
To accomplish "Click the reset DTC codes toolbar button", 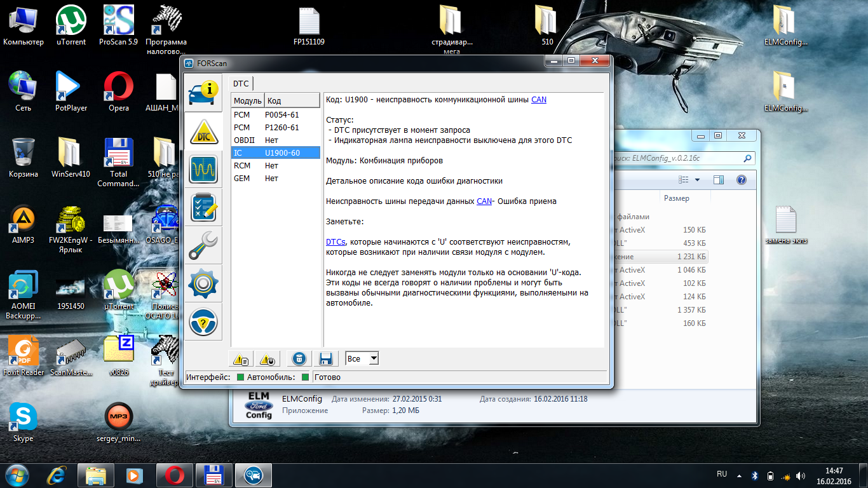I will [268, 359].
